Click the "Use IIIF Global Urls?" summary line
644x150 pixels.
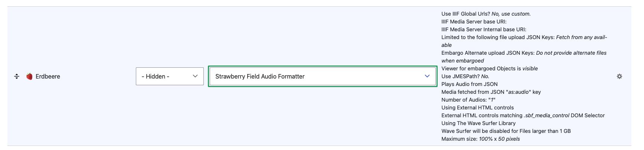pyautogui.click(x=486, y=14)
